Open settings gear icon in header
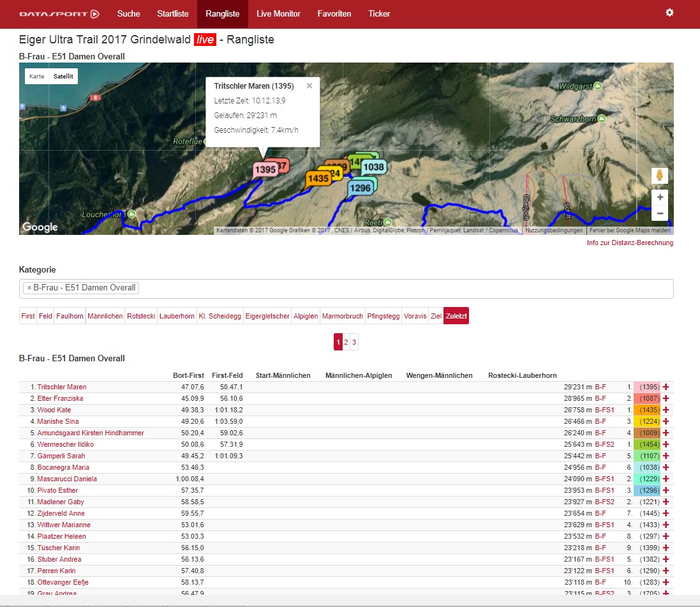The image size is (700, 607). (669, 13)
